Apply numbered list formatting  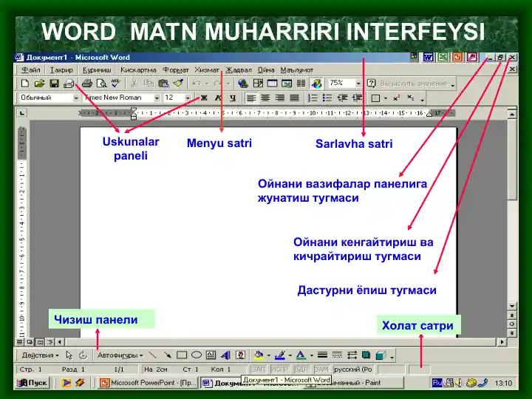(x=313, y=98)
